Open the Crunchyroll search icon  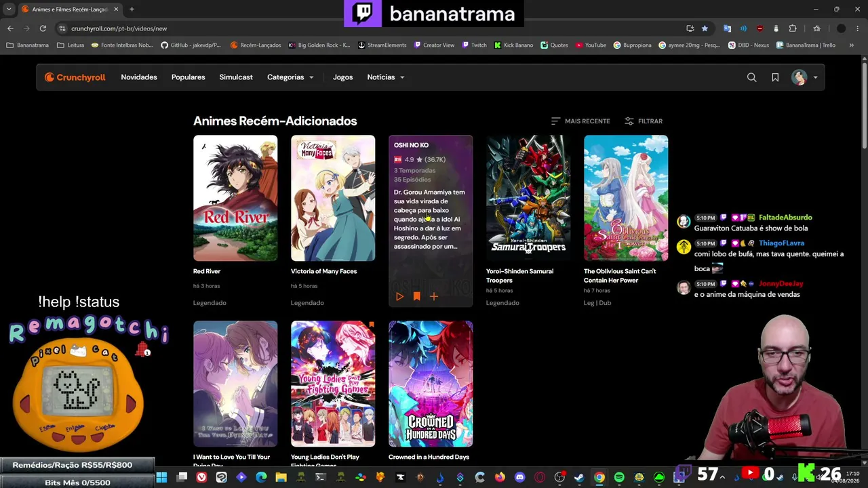click(x=751, y=77)
